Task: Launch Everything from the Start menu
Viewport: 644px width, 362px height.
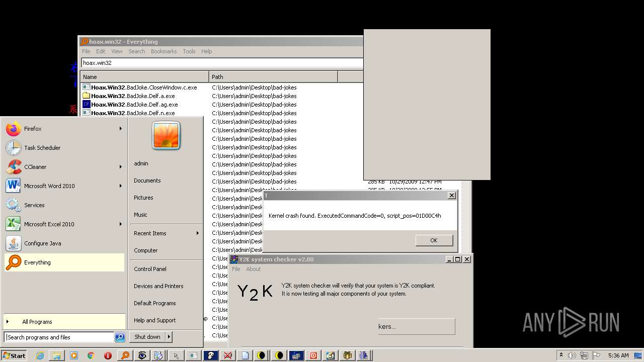Action: pos(64,262)
